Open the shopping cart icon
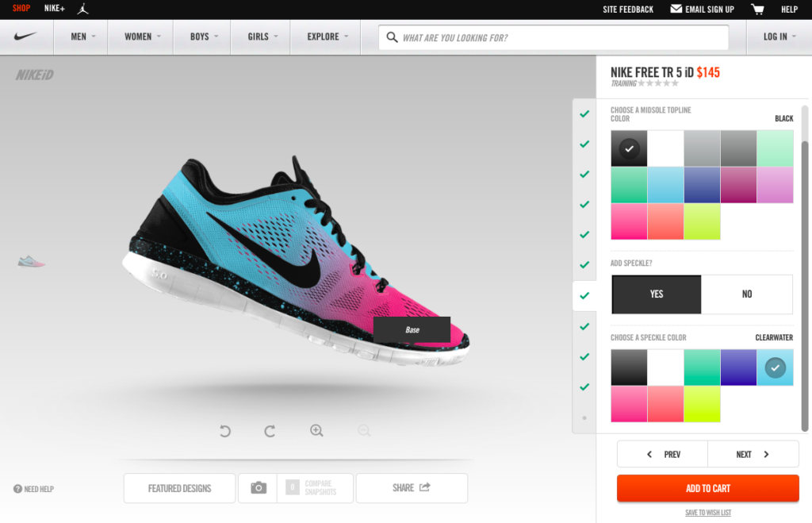 757,10
